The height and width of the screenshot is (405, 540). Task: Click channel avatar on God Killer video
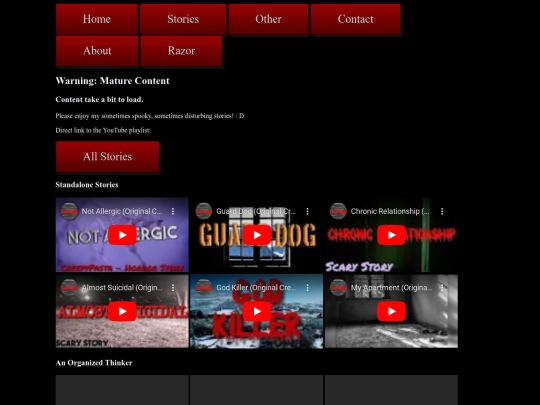(x=204, y=288)
